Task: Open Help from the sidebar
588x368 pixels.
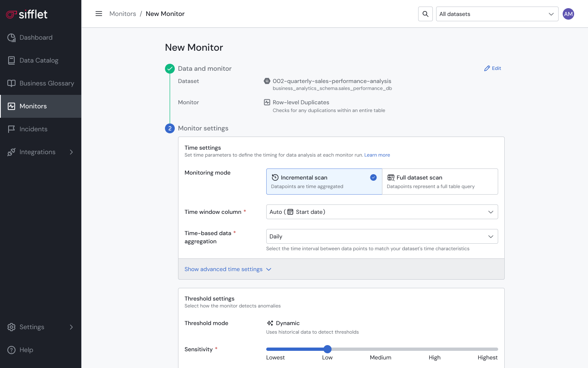Action: [40, 350]
